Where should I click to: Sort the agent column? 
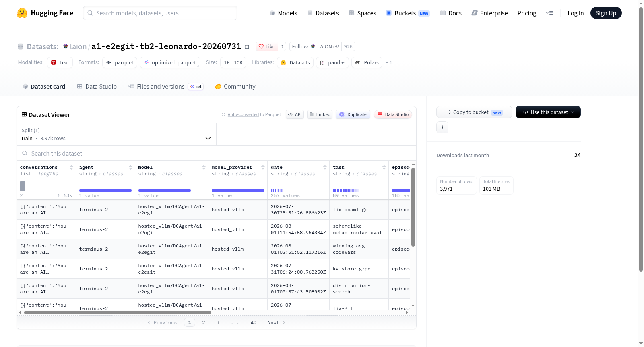point(130,167)
